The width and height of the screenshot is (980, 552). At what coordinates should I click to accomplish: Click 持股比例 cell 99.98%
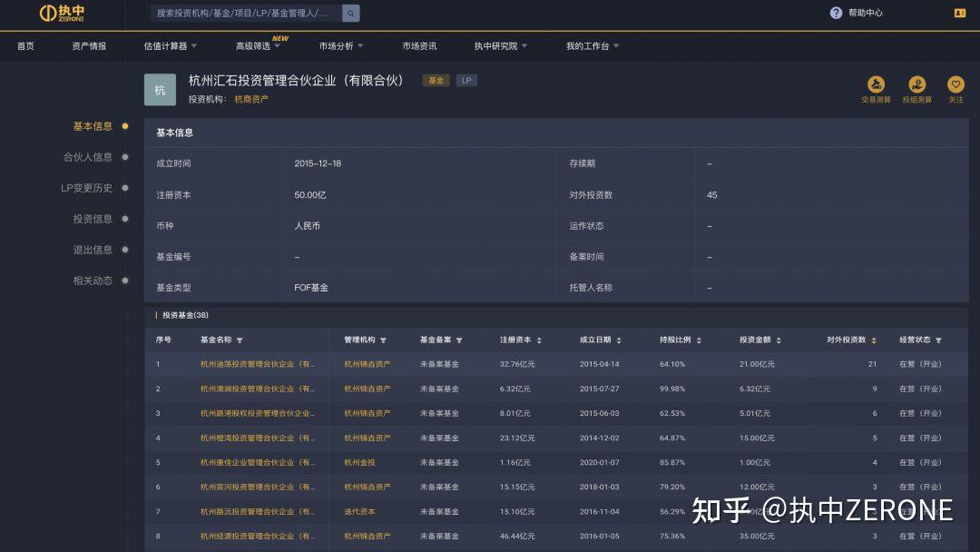pyautogui.click(x=671, y=389)
